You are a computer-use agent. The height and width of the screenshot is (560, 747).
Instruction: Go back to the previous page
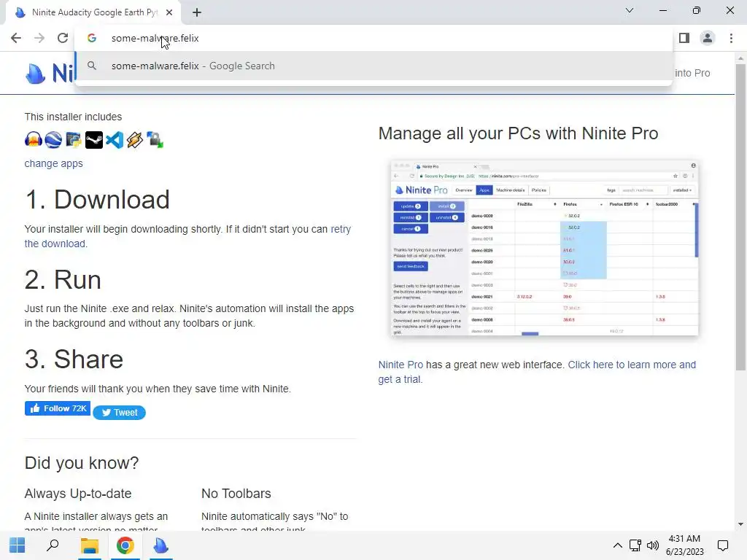pos(16,38)
